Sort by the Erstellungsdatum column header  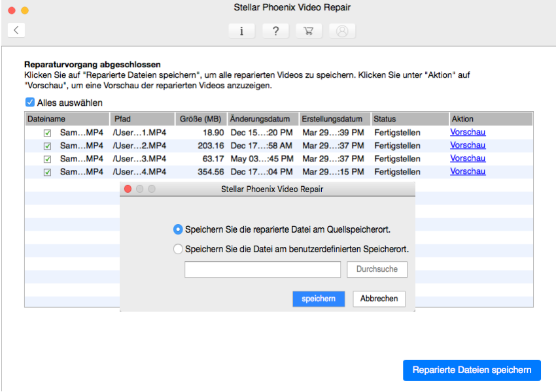click(335, 119)
